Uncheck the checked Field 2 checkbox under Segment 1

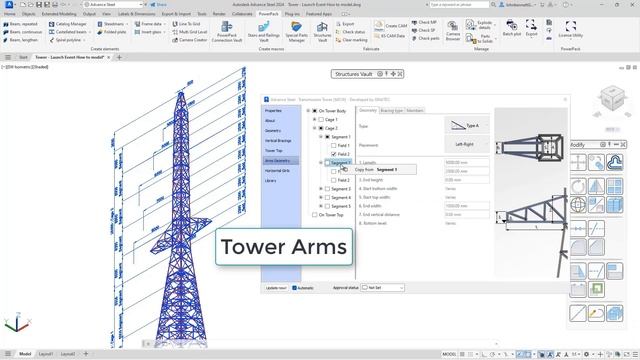click(x=334, y=154)
